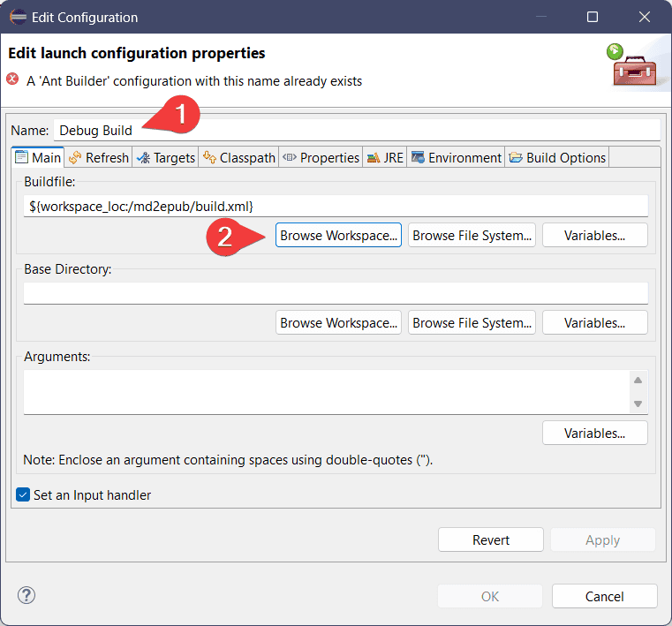Click the toolbox launch configuration image

pyautogui.click(x=632, y=65)
